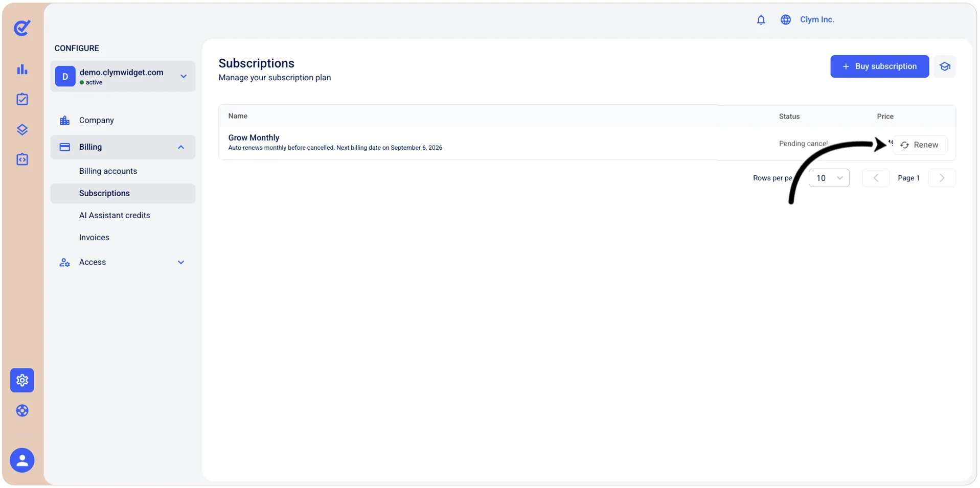Open the graduation cap tutorial icon
Image resolution: width=980 pixels, height=488 pixels.
tap(945, 66)
